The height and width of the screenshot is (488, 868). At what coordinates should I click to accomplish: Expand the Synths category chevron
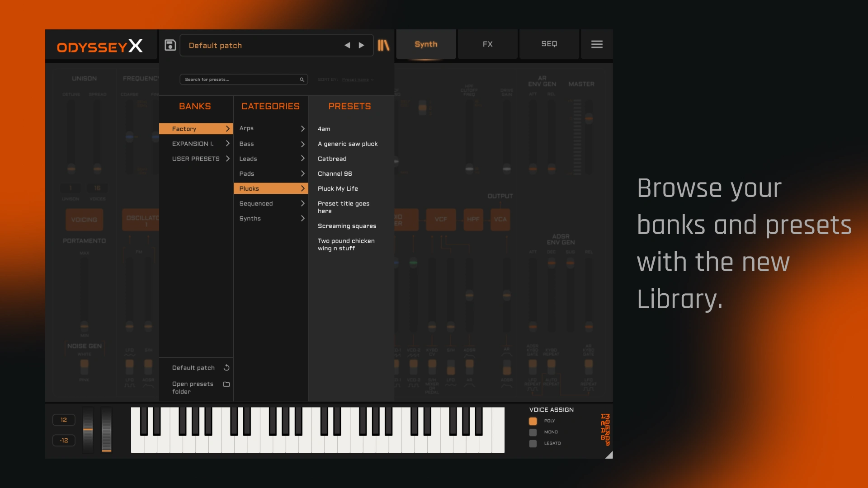302,219
